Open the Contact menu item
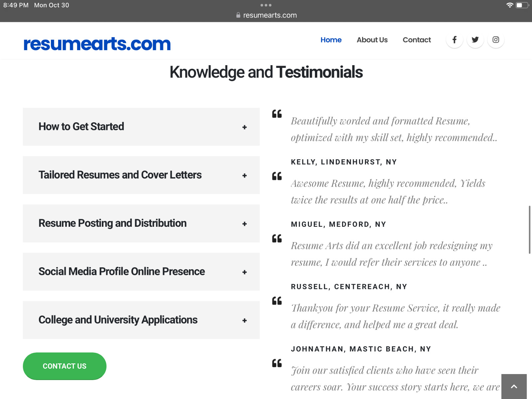Screen dimensions: 532x399 pos(417,40)
